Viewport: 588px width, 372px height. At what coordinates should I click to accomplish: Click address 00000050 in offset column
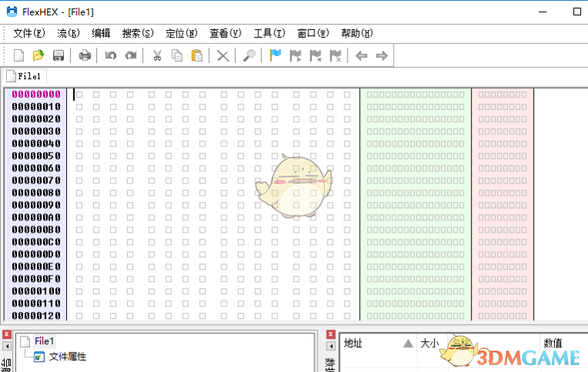(x=36, y=156)
